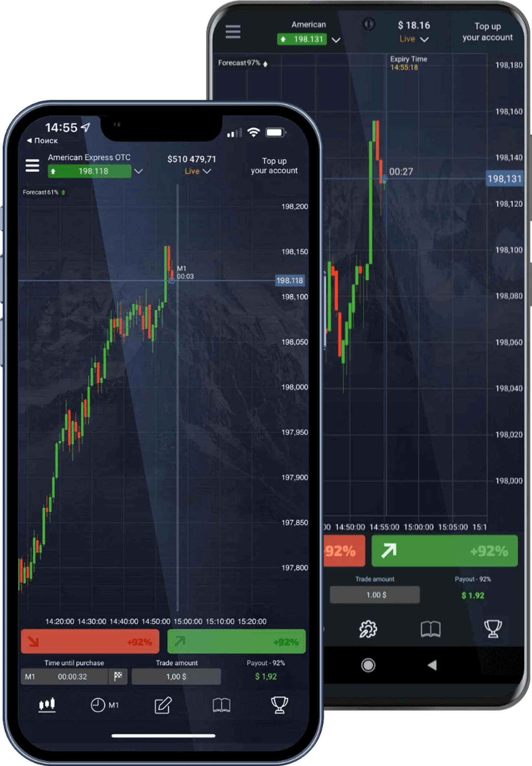This screenshot has width=532, height=766.
Task: Click Top up your account on iPhone
Action: click(274, 166)
